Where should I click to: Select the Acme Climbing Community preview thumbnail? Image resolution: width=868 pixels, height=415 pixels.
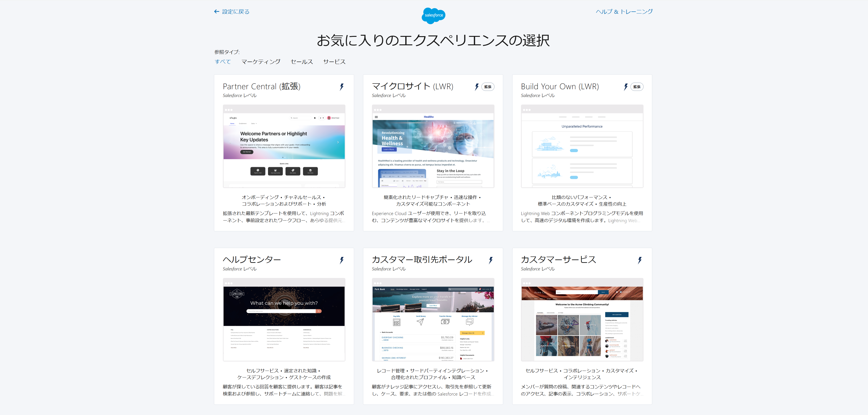pos(582,320)
